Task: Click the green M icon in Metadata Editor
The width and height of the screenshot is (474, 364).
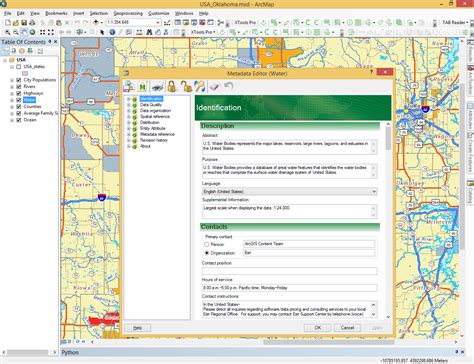Action: [142, 87]
